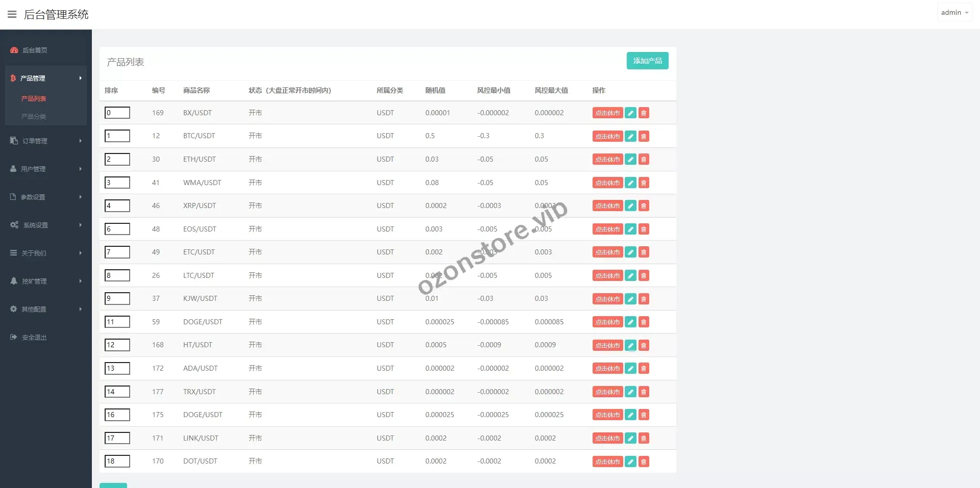
Task: Click the edit pencil for BX/USDT
Action: tap(630, 113)
